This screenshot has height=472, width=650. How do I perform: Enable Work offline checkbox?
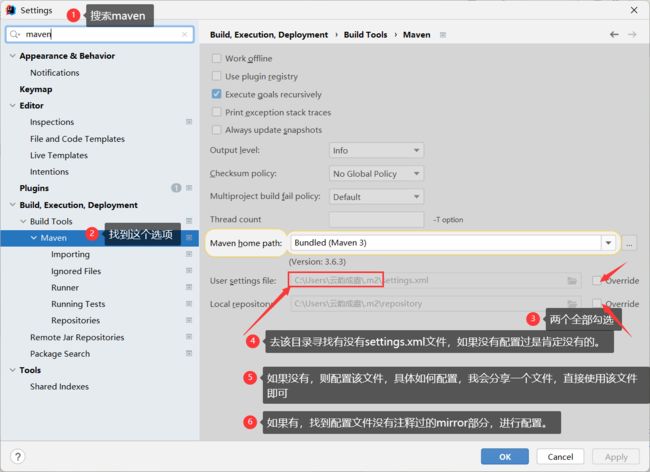pyautogui.click(x=216, y=58)
